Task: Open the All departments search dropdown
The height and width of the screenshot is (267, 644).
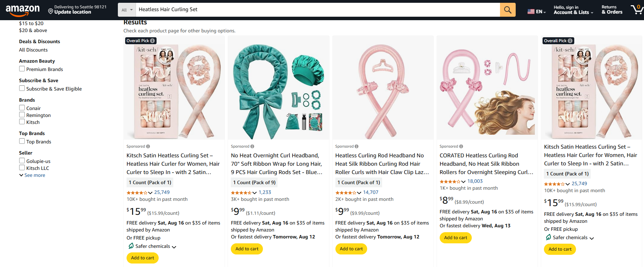Action: pos(127,10)
